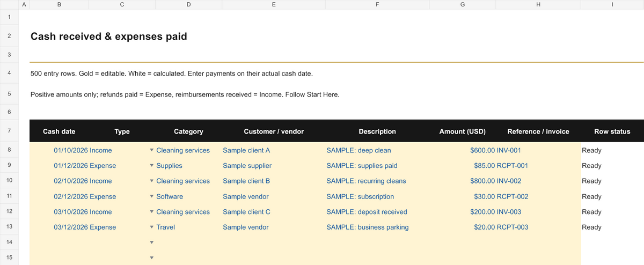Click the 'Category' header cell
The image size is (644, 265).
[188, 131]
